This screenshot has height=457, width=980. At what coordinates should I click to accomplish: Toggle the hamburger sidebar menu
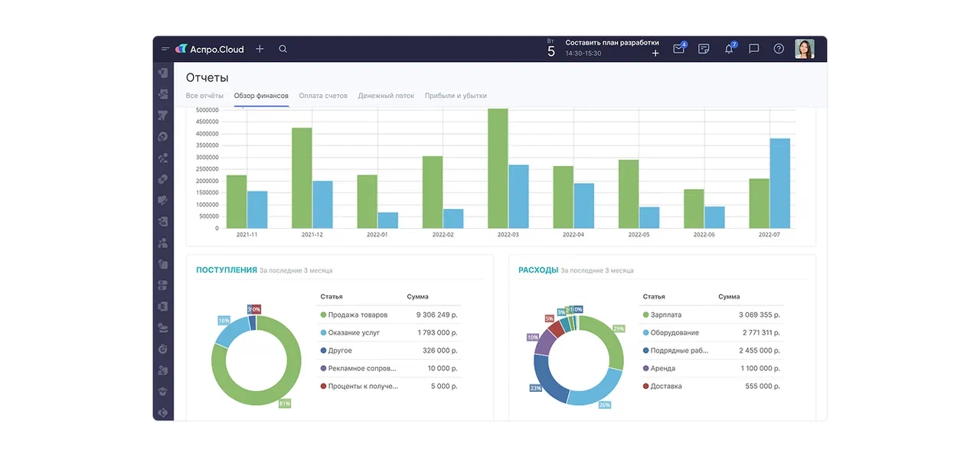pyautogui.click(x=165, y=49)
